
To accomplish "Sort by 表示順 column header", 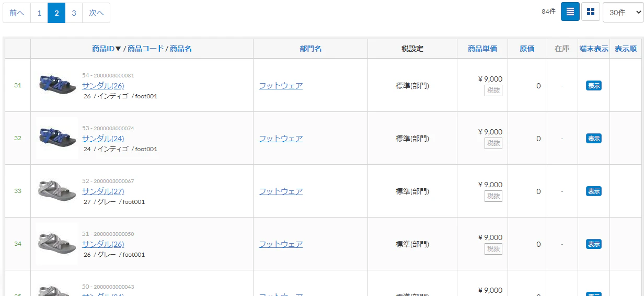I will tap(626, 49).
